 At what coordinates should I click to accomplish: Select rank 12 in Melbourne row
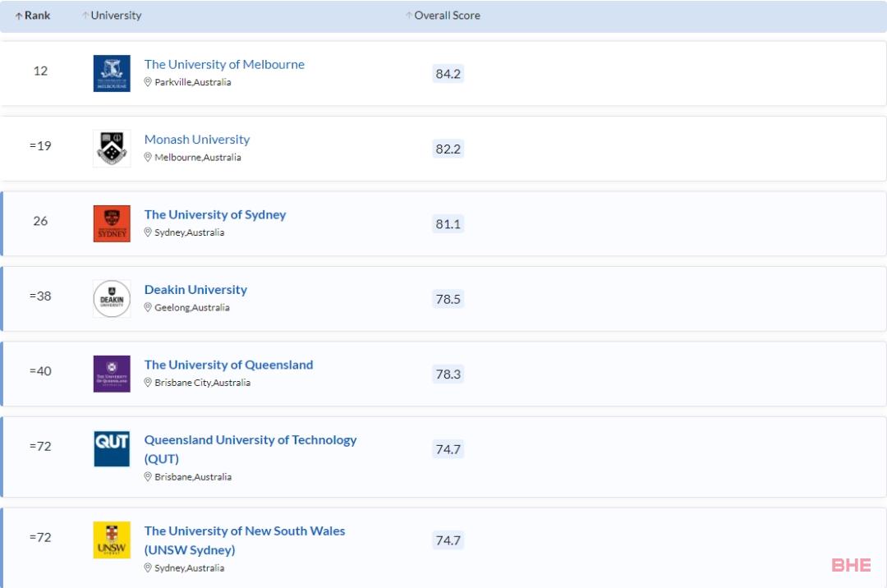click(x=40, y=71)
